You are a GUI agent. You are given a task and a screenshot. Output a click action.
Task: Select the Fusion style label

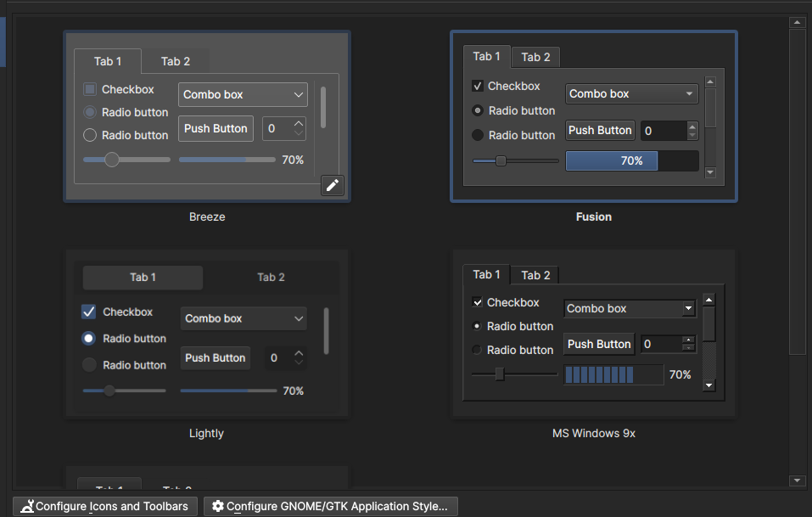[593, 216]
